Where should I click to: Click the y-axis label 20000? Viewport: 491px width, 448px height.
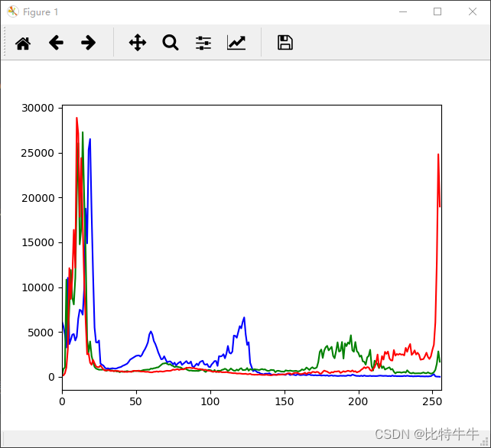tap(37, 198)
